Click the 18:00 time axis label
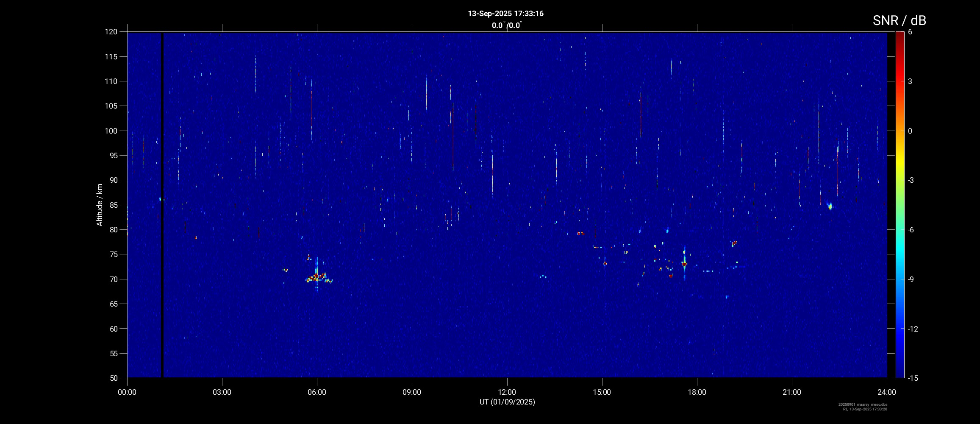Image resolution: width=980 pixels, height=424 pixels. point(697,392)
